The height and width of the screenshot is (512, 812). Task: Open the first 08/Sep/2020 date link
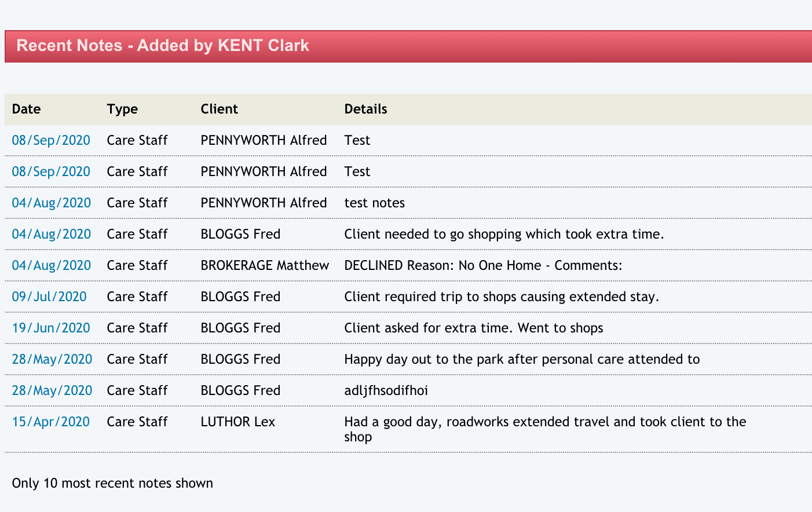51,140
